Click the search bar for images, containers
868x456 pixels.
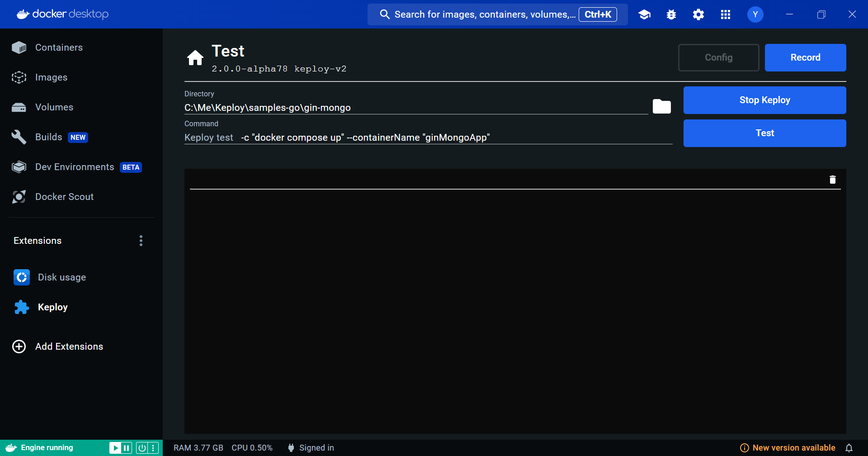click(497, 14)
